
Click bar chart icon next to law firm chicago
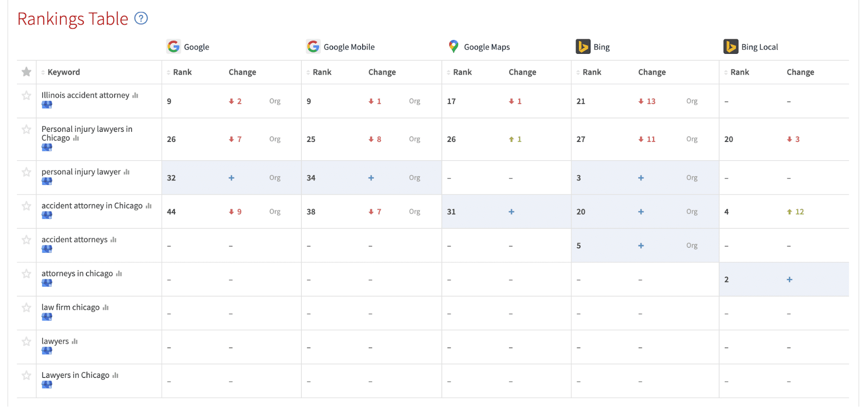(x=106, y=308)
